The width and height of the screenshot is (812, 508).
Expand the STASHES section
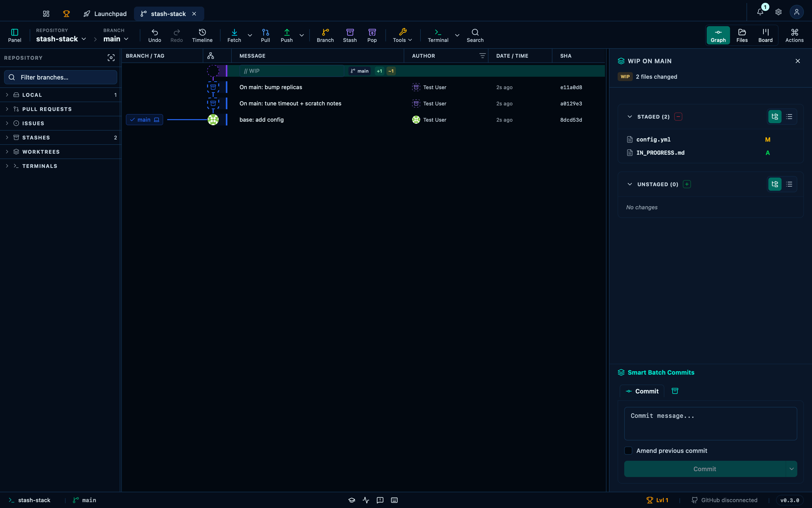(60, 138)
